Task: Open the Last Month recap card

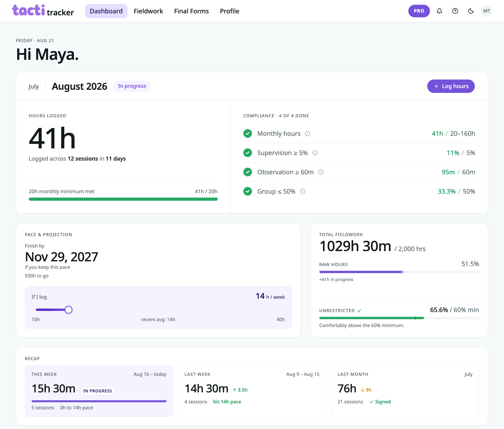Action: click(x=405, y=391)
